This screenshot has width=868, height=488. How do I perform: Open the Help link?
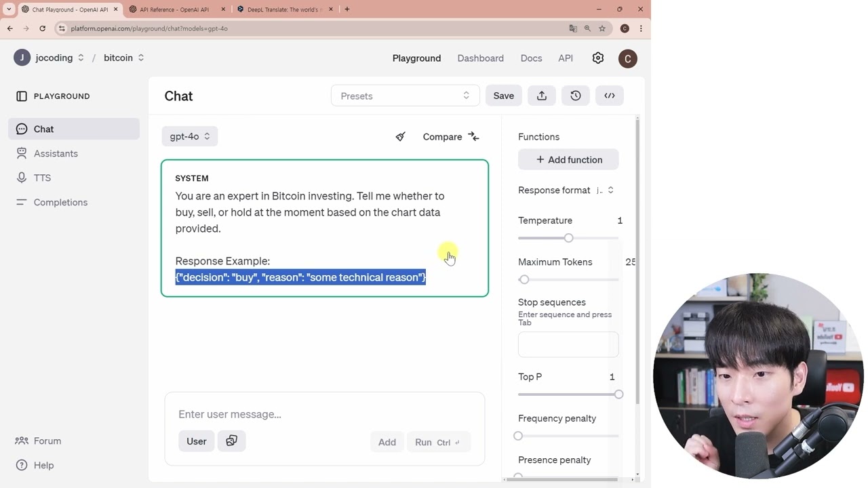pyautogui.click(x=35, y=465)
